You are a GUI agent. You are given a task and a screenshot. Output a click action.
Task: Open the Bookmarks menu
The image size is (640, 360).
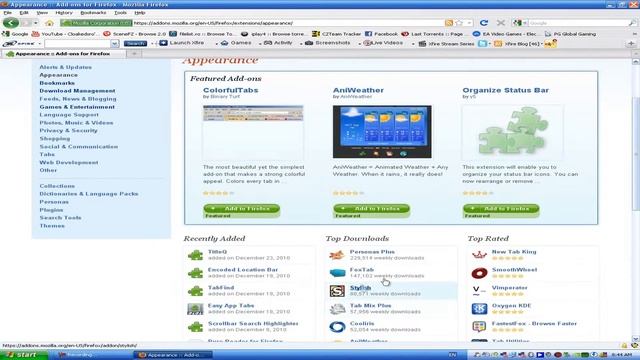pos(93,13)
